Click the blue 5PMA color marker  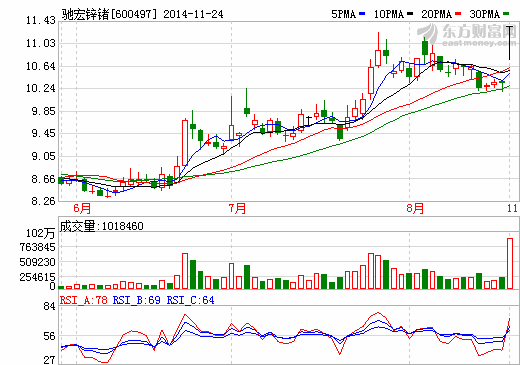coord(362,14)
